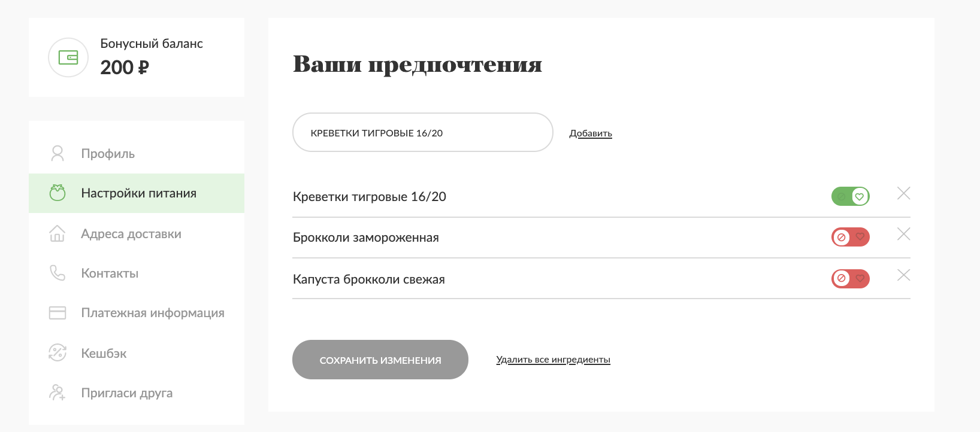Viewport: 980px width, 432px height.
Task: Click the bonus balance wallet icon
Action: click(68, 57)
